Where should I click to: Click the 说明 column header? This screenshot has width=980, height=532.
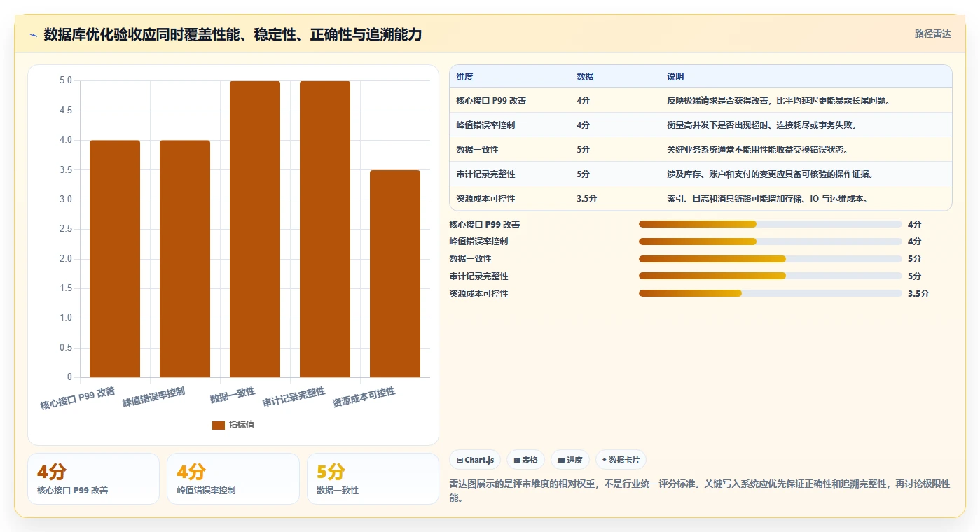click(x=806, y=76)
